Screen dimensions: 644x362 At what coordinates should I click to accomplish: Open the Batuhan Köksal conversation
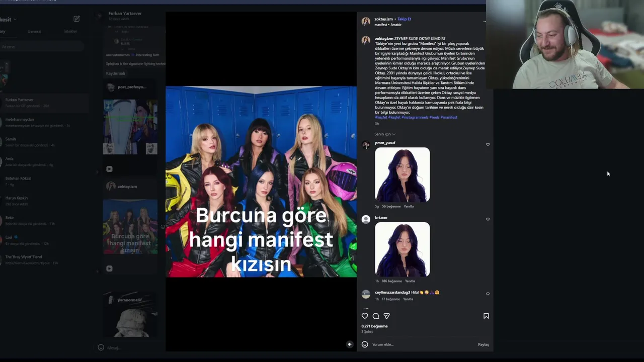pos(44,181)
